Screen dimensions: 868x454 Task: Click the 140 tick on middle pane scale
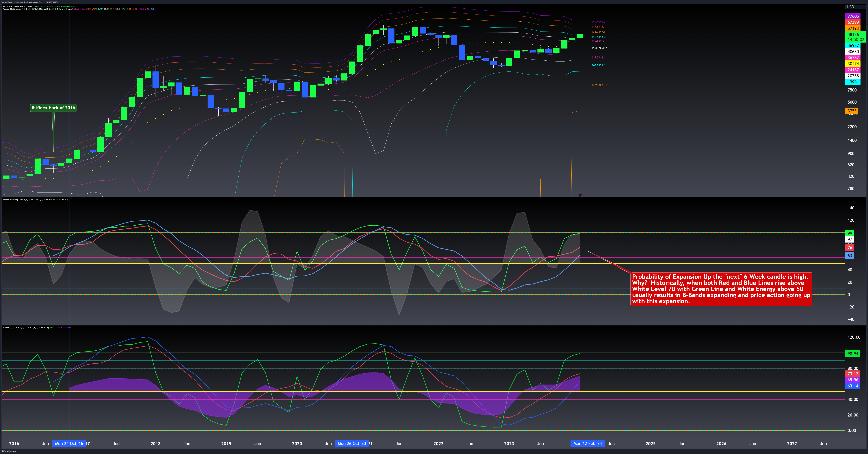851,208
